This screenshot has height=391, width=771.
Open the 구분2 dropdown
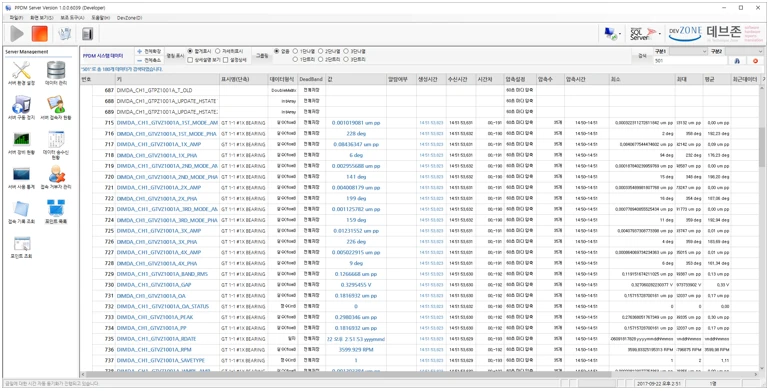[x=744, y=51]
